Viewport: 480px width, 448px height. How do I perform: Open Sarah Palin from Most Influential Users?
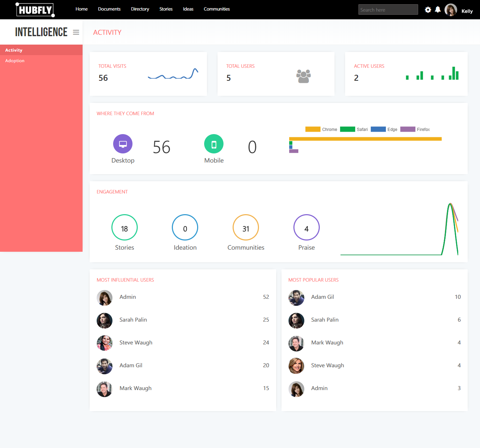tap(133, 320)
